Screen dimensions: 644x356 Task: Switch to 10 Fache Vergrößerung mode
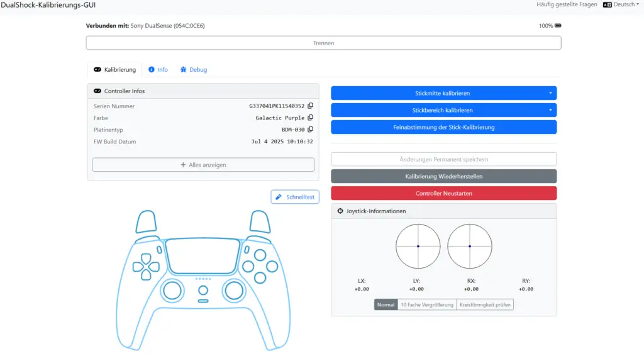click(426, 304)
